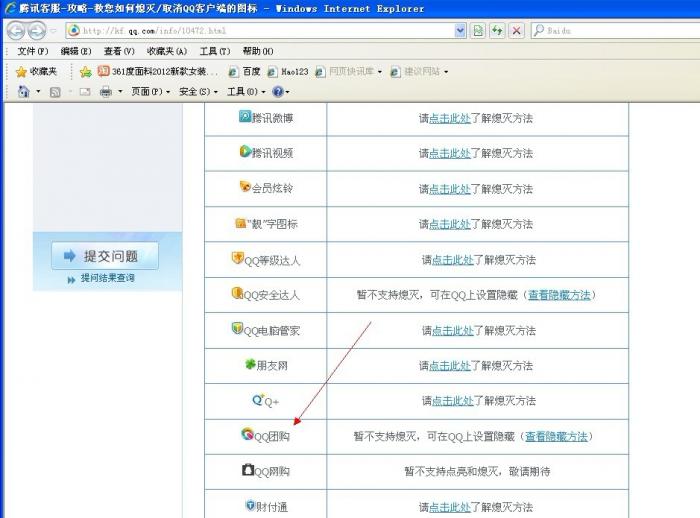
Task: Click the browser Forward arrow button
Action: click(37, 30)
